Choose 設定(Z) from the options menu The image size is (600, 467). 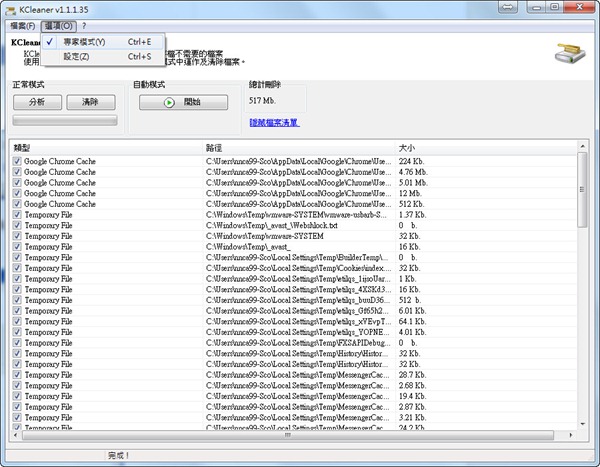click(103, 57)
